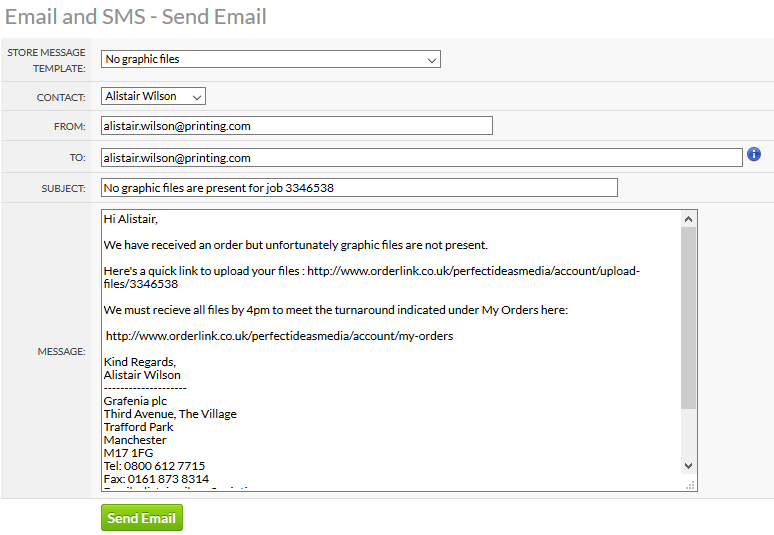Click the message textarea resize grip
Viewport: 774px width, 535px height.
coord(690,485)
